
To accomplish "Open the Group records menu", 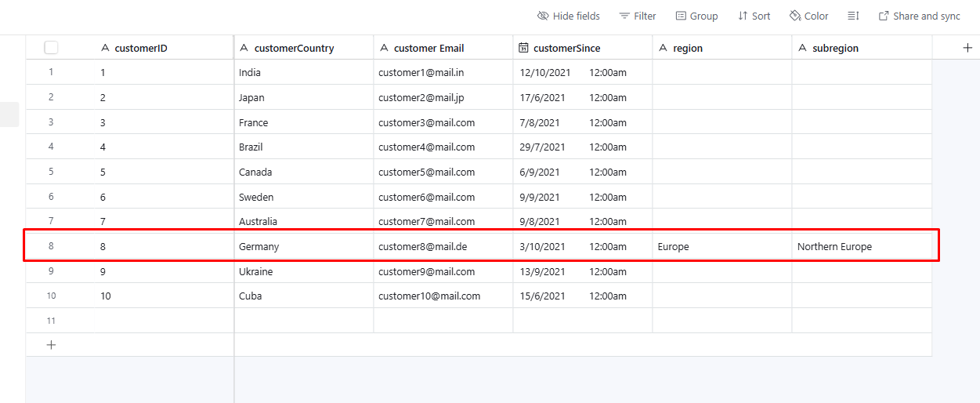I will pyautogui.click(x=696, y=16).
